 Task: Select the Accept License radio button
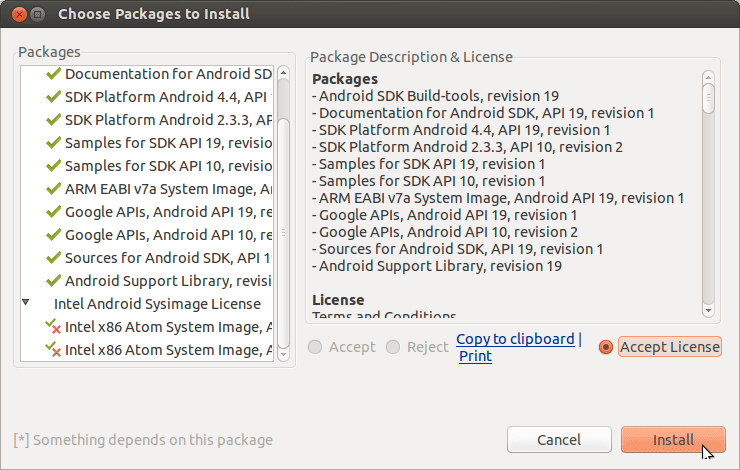tap(605, 347)
